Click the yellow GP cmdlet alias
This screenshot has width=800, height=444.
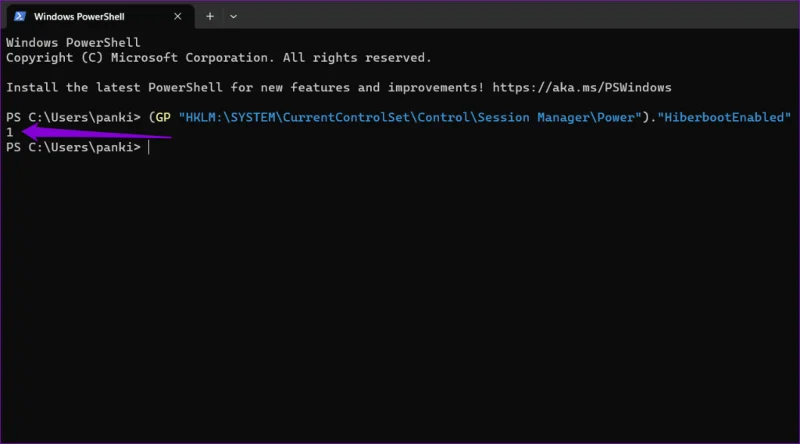163,117
